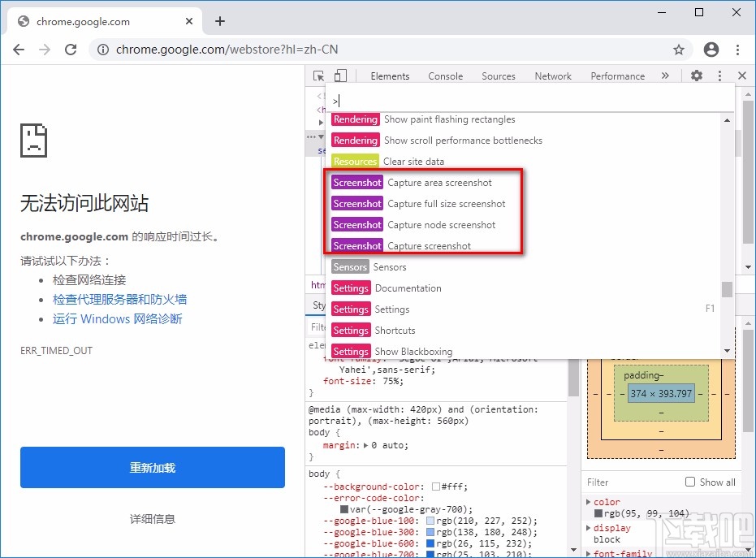
Task: Select Capture node screenshot command
Action: click(x=525, y=225)
